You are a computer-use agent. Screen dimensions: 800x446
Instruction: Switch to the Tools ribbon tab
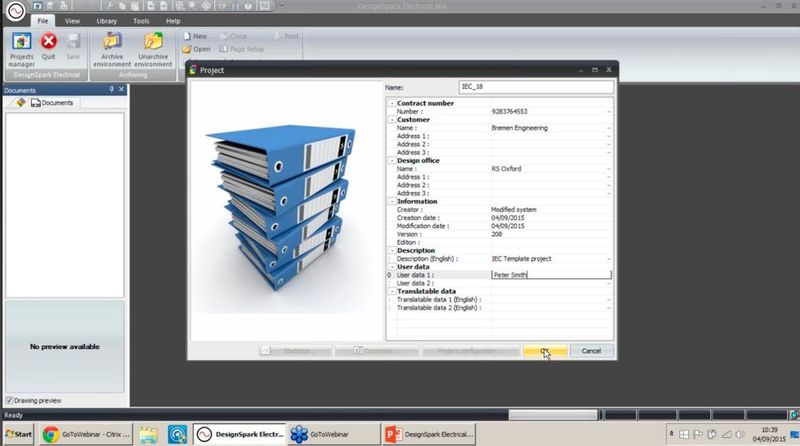pos(141,20)
